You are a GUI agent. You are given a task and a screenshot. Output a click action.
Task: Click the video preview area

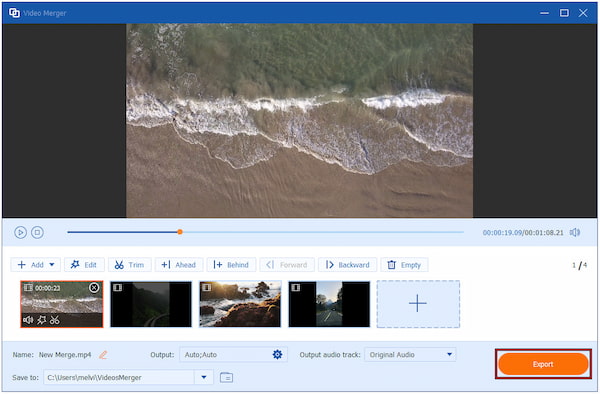(x=300, y=120)
